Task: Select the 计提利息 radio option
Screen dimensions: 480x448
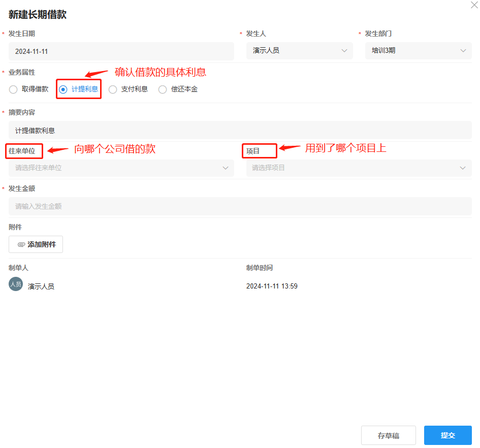Action: [x=64, y=89]
